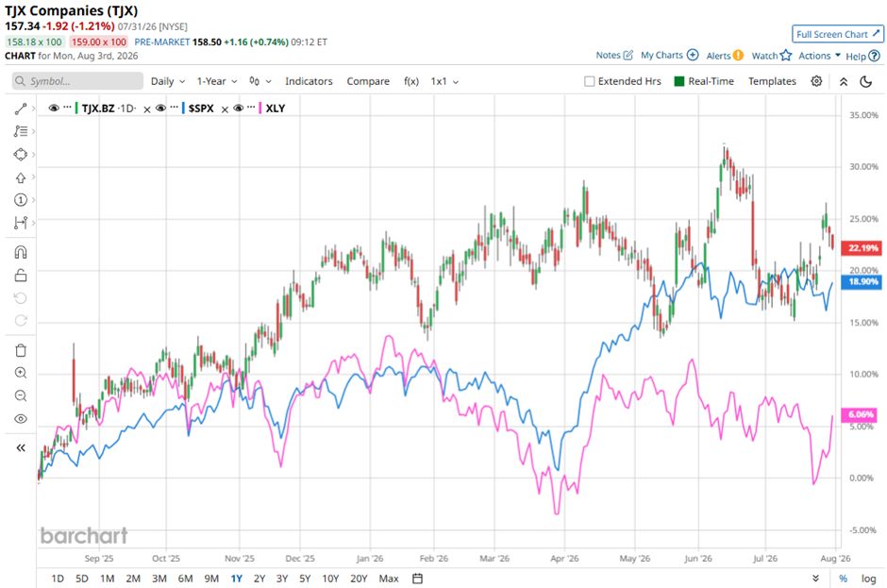Open the Actions dropdown menu
887x588 pixels.
tap(819, 56)
